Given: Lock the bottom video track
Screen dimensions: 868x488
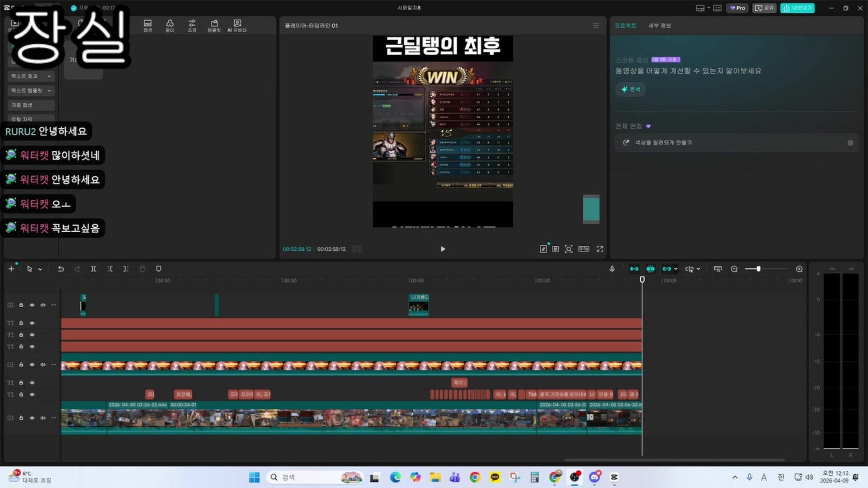Looking at the screenshot, I should pos(21,418).
